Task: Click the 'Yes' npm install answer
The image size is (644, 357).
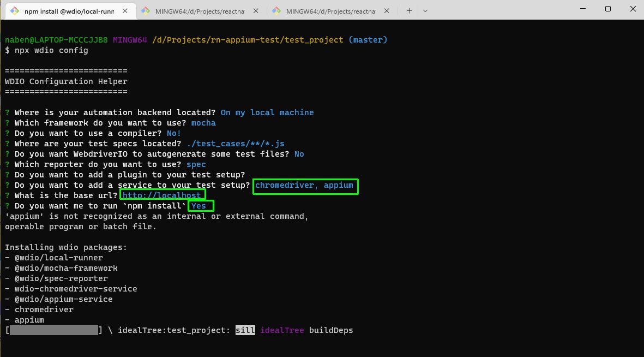Action: pos(199,206)
